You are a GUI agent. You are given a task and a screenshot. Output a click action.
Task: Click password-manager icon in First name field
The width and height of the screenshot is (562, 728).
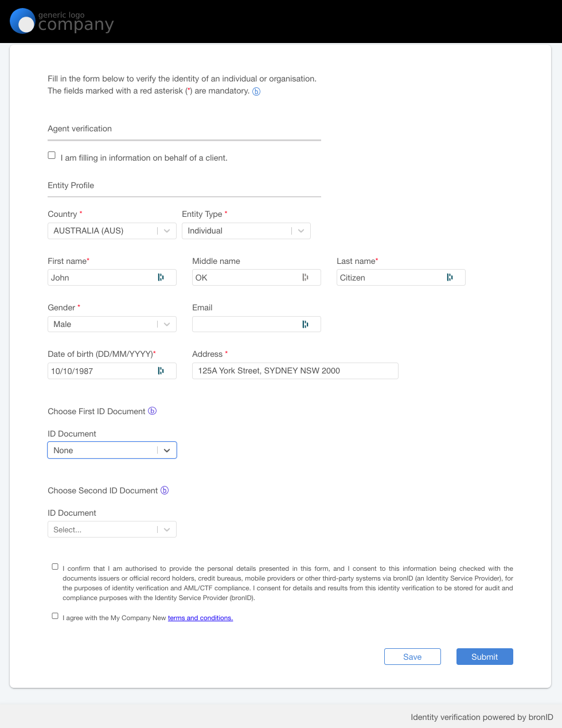pyautogui.click(x=161, y=278)
